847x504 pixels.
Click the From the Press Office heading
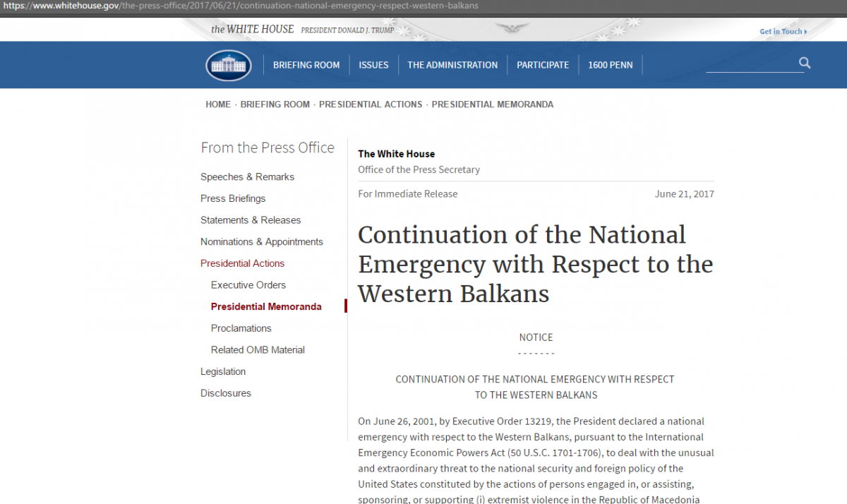pyautogui.click(x=268, y=148)
